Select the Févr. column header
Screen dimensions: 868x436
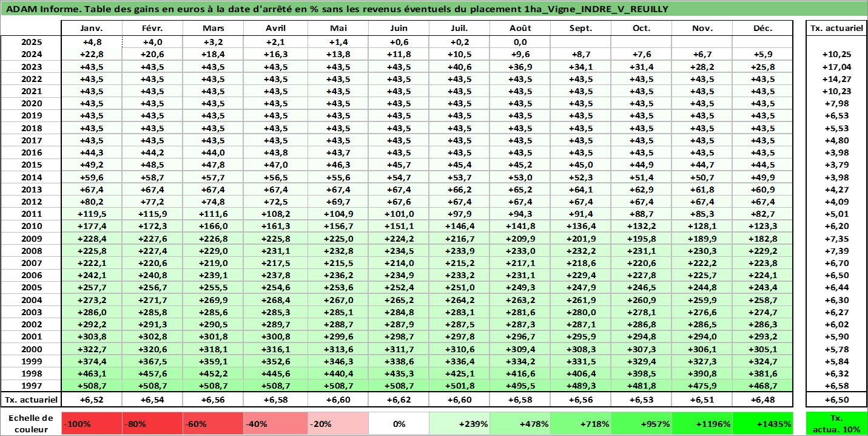[153, 29]
